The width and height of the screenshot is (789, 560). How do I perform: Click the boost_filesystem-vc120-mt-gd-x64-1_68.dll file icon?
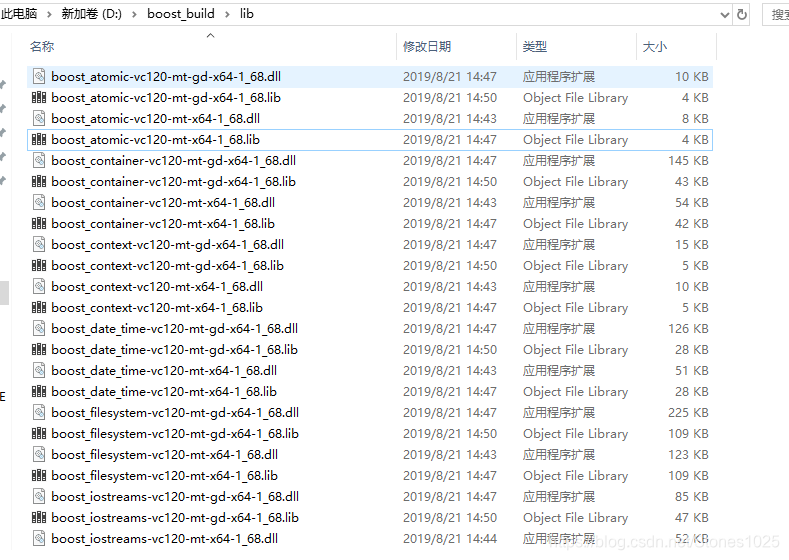[39, 413]
